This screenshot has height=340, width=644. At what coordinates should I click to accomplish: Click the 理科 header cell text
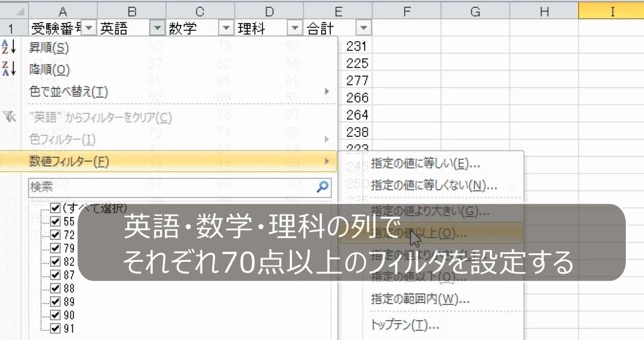[251, 28]
